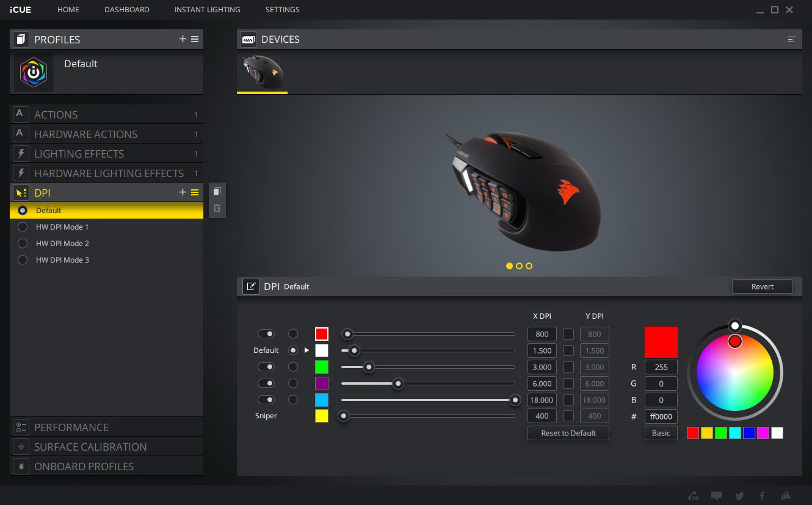This screenshot has width=812, height=505.
Task: Open the chat/forum speech bubble icon
Action: click(717, 496)
